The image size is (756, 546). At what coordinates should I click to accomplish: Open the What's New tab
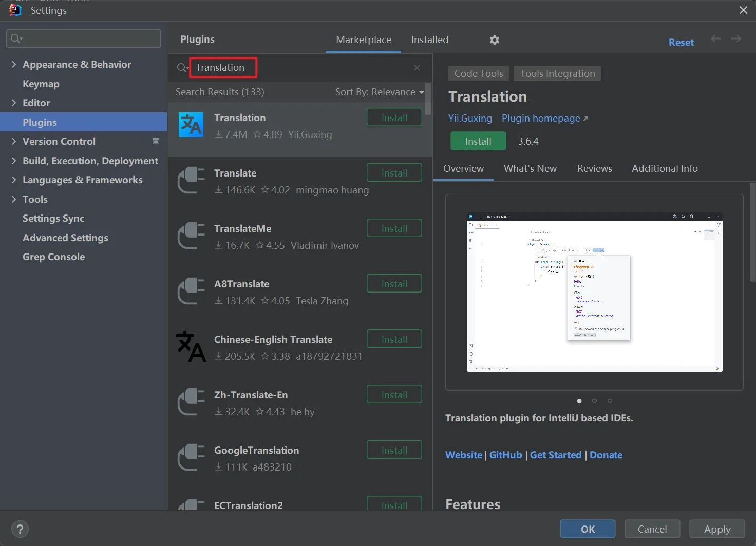pyautogui.click(x=530, y=169)
